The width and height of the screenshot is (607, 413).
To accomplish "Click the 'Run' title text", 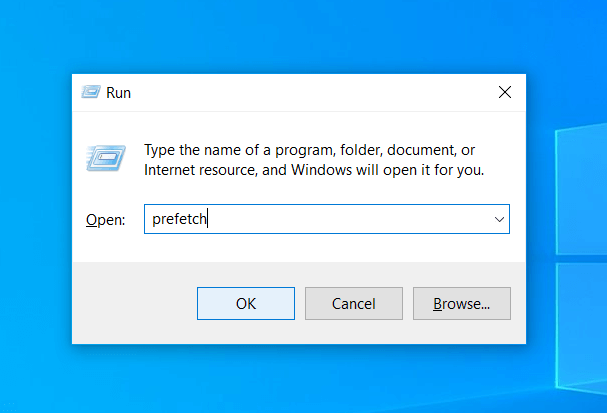I will coord(118,93).
